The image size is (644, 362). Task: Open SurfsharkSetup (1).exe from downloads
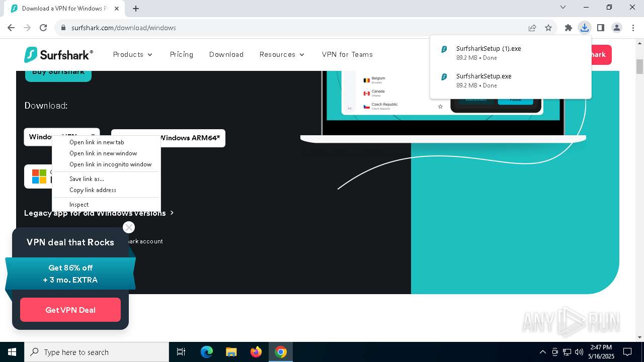point(511,53)
